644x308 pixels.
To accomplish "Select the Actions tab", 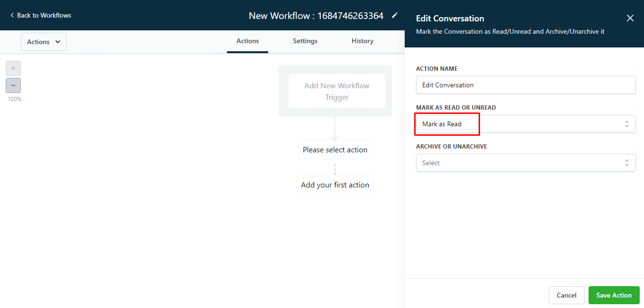I will pos(247,41).
